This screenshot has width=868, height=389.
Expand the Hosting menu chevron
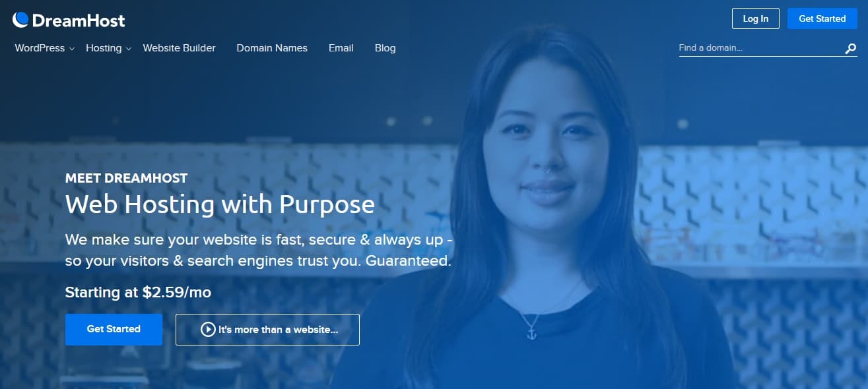coord(129,49)
